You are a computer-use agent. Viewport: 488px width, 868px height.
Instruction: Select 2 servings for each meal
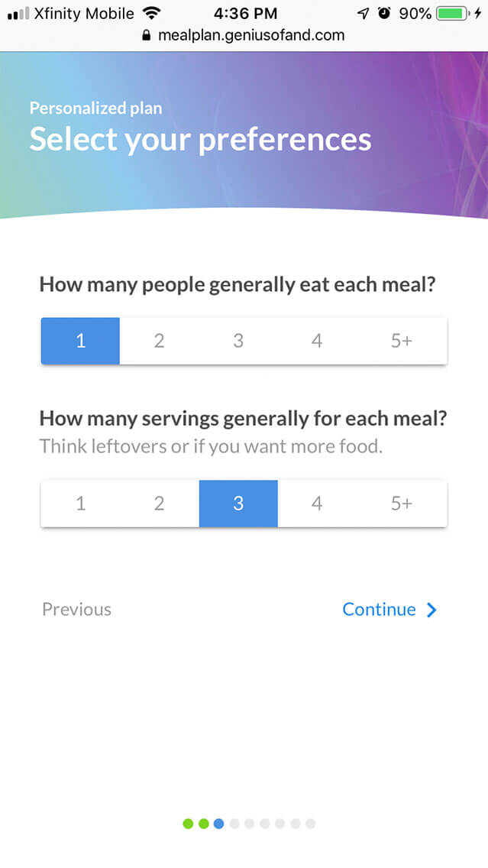[159, 504]
